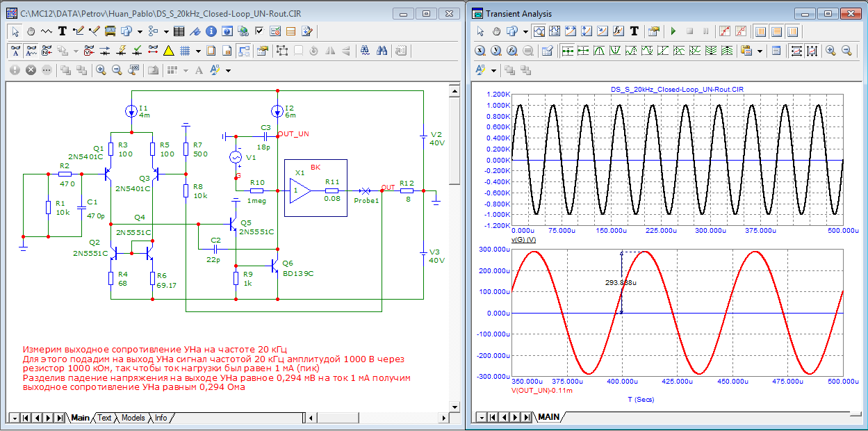Viewport: 868px width, 431px height.
Task: Switch to the Models tab
Action: (133, 418)
